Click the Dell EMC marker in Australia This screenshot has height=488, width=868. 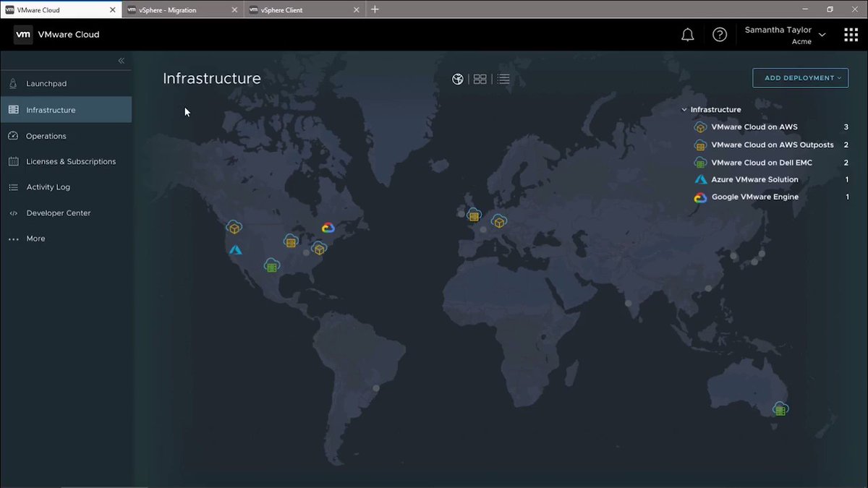point(780,408)
